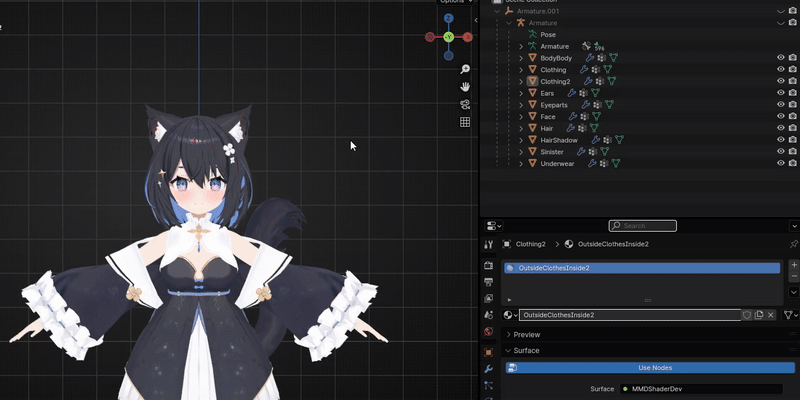800x400 pixels.
Task: Click the zoom magnifier icon in viewport
Action: click(465, 69)
